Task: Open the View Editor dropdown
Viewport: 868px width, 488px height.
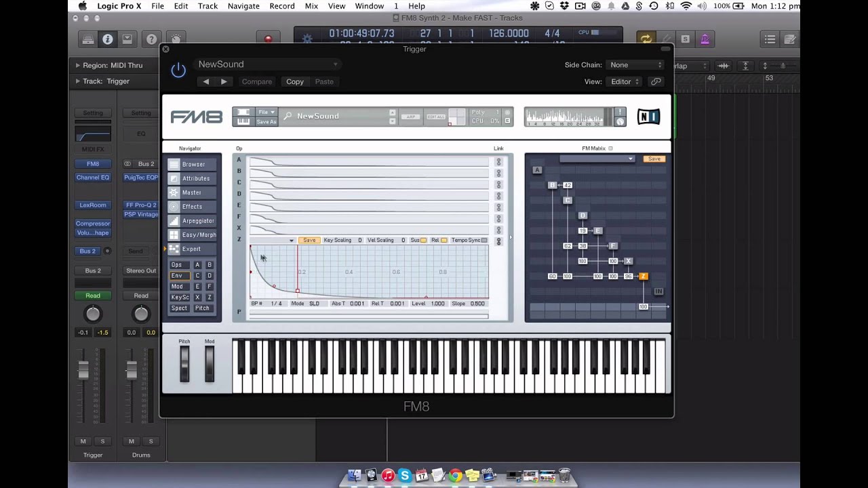Action: pyautogui.click(x=625, y=81)
